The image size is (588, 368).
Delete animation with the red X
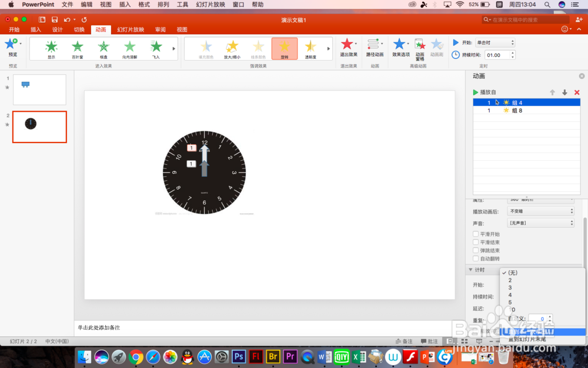(x=577, y=92)
